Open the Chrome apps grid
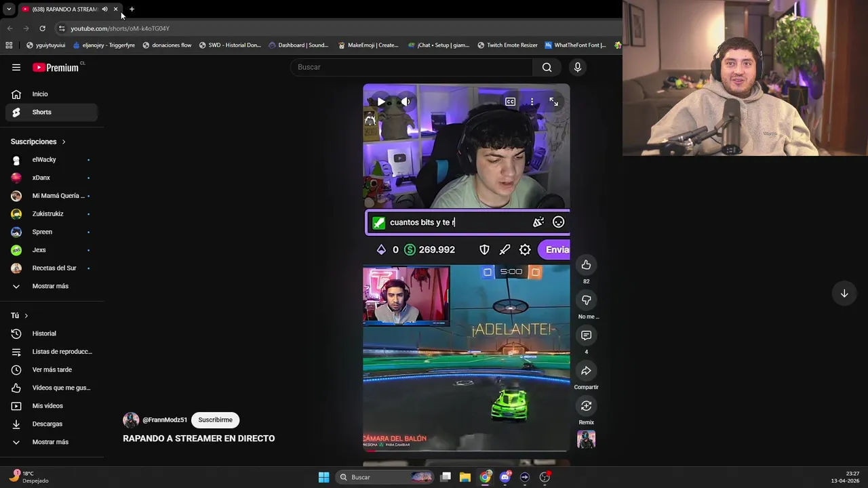868x488 pixels. coord(9,45)
